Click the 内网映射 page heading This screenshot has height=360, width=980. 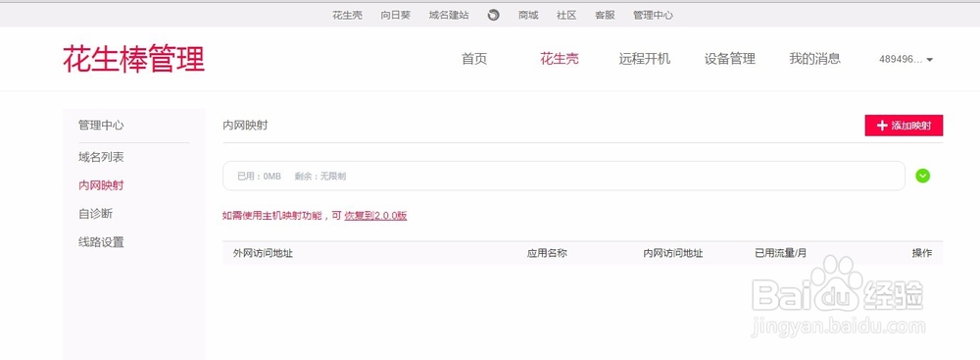click(246, 126)
